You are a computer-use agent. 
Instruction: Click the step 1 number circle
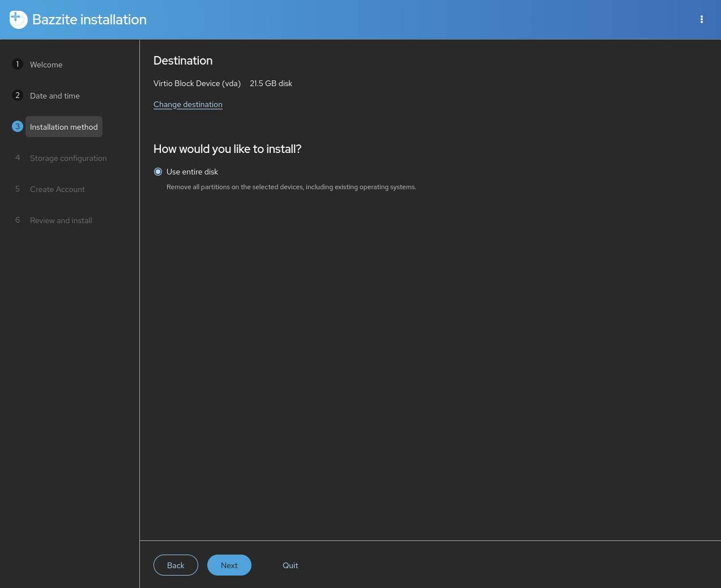pos(18,65)
